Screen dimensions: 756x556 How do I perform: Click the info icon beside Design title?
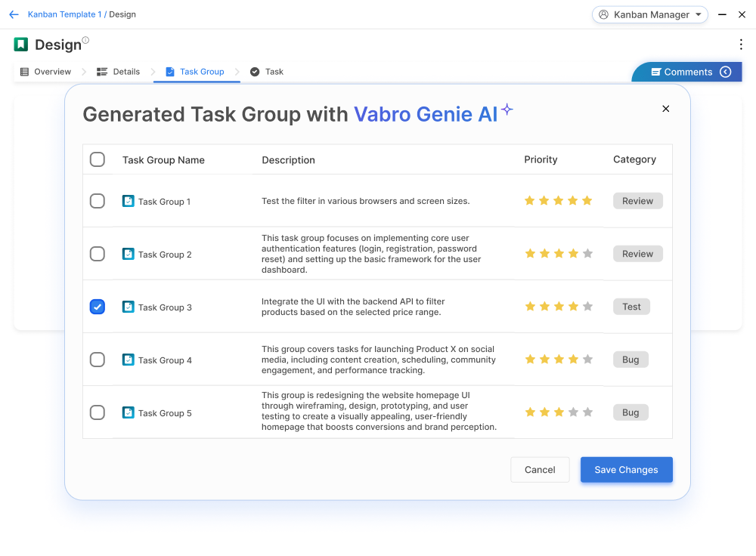coord(85,41)
